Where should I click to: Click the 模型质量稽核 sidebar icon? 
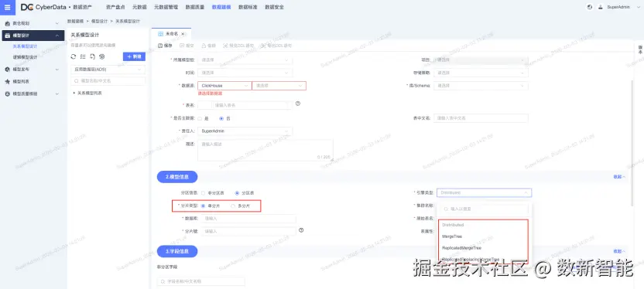tap(8, 93)
